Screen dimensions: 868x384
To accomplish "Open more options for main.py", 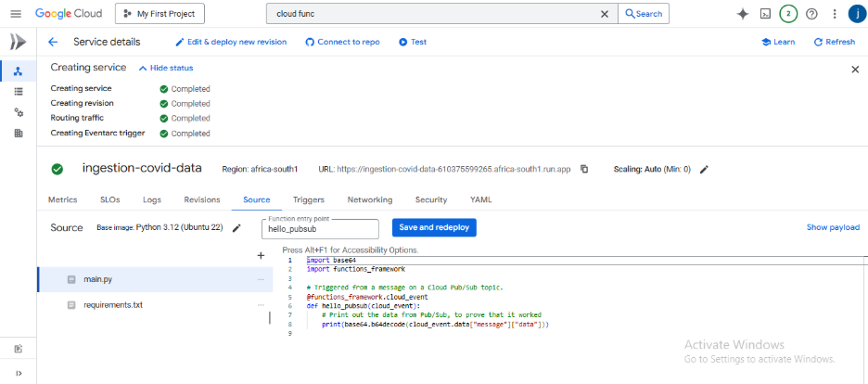I will (x=261, y=280).
